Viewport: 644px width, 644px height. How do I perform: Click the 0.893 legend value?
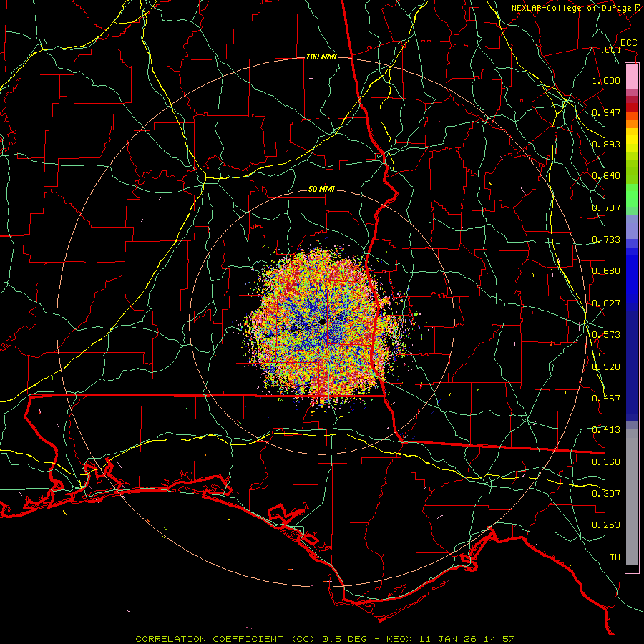tap(606, 144)
